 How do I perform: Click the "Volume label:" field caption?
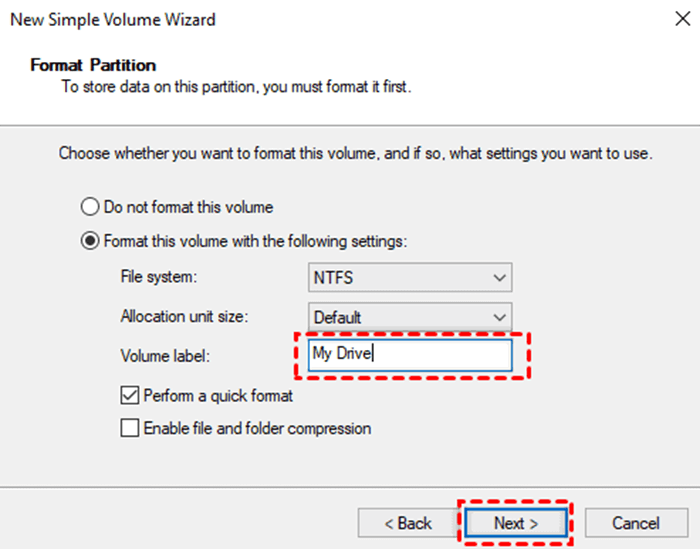pos(160,354)
